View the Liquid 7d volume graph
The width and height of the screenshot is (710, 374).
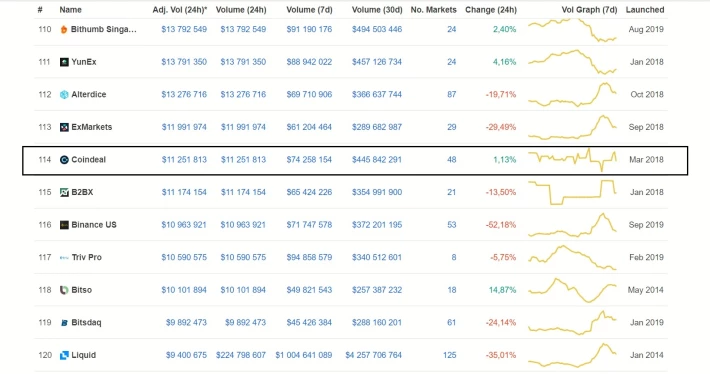(x=572, y=355)
